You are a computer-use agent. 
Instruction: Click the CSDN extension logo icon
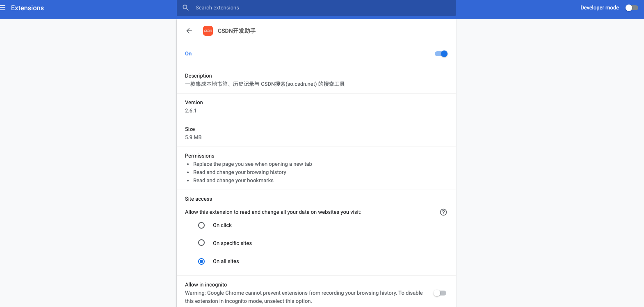208,31
